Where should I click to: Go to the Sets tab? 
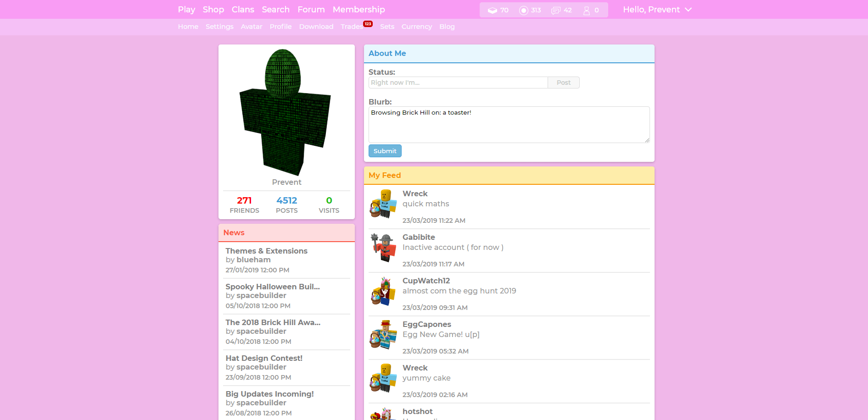point(387,27)
